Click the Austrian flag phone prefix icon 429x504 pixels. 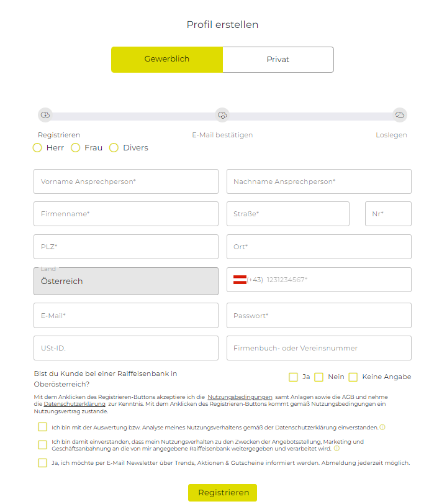240,280
